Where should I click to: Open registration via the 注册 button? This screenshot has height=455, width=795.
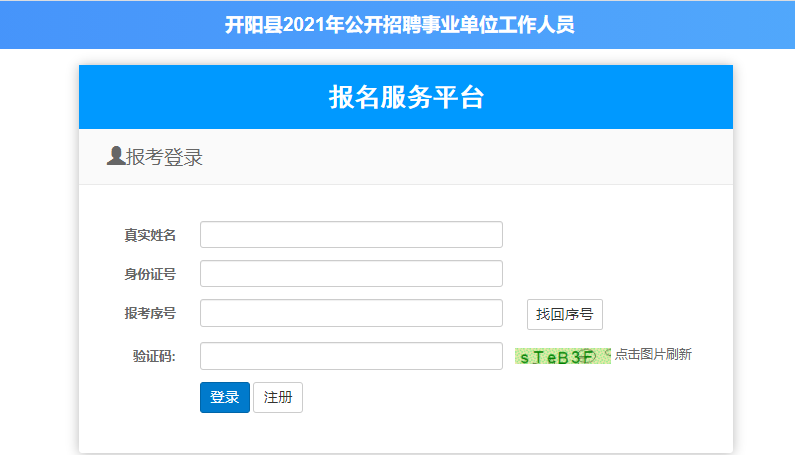[x=278, y=397]
